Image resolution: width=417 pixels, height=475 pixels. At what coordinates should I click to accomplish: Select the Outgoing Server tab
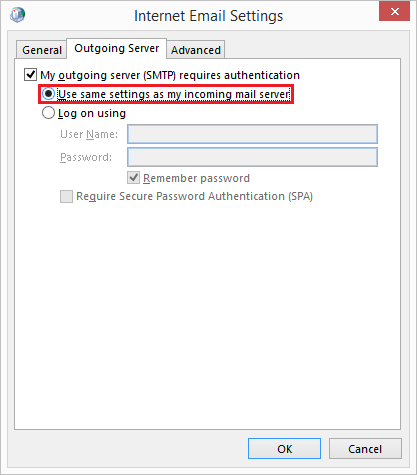(x=117, y=49)
